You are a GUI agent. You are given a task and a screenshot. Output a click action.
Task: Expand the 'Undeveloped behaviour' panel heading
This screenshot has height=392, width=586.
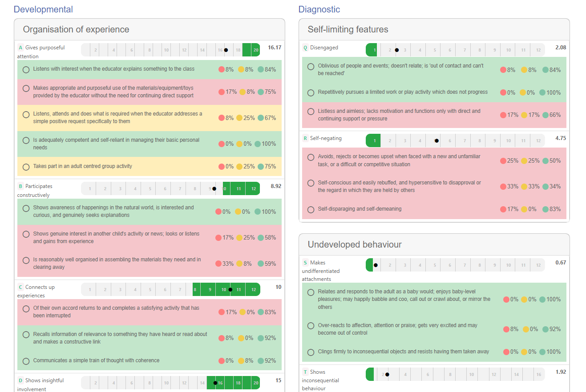pos(355,245)
